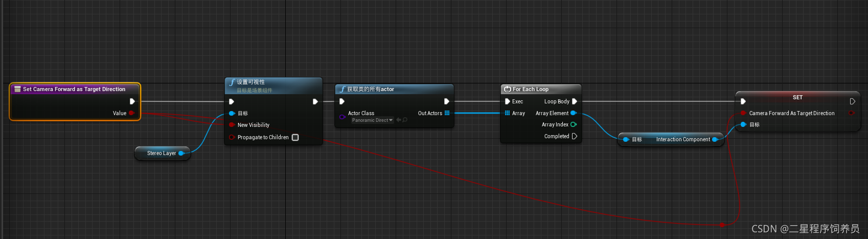The width and height of the screenshot is (868, 239).
Task: Open the Panoramic Direct class dropdown
Action: 372,120
